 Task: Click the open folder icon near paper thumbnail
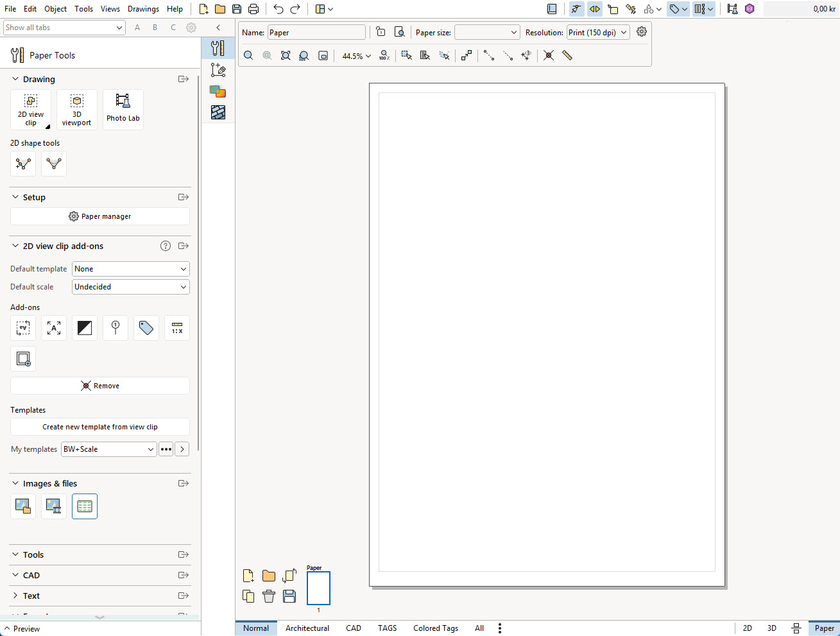click(269, 576)
